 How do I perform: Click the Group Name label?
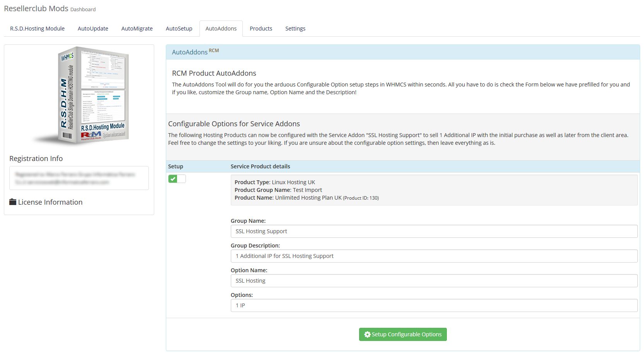tap(248, 221)
